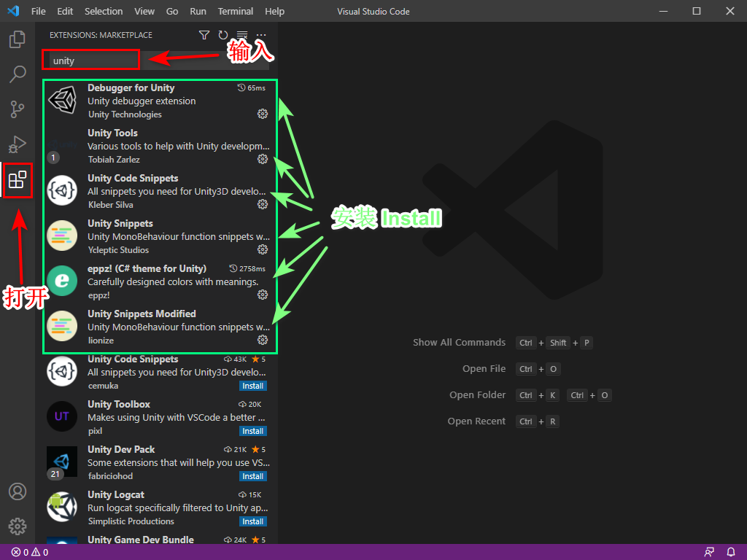Open the View menu
The image size is (747, 560).
pyautogui.click(x=144, y=11)
